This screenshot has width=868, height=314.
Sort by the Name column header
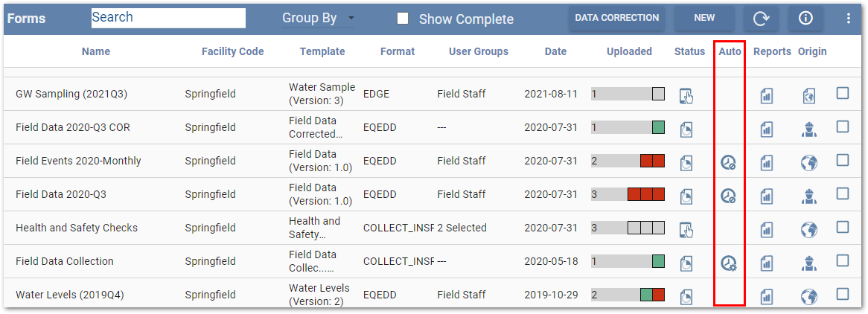(x=96, y=51)
